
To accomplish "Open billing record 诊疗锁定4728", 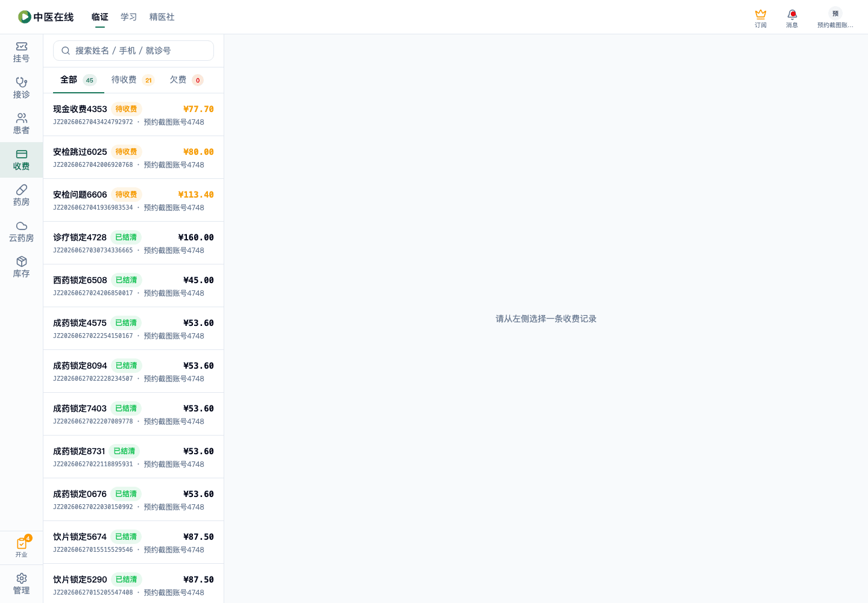I will coord(133,243).
